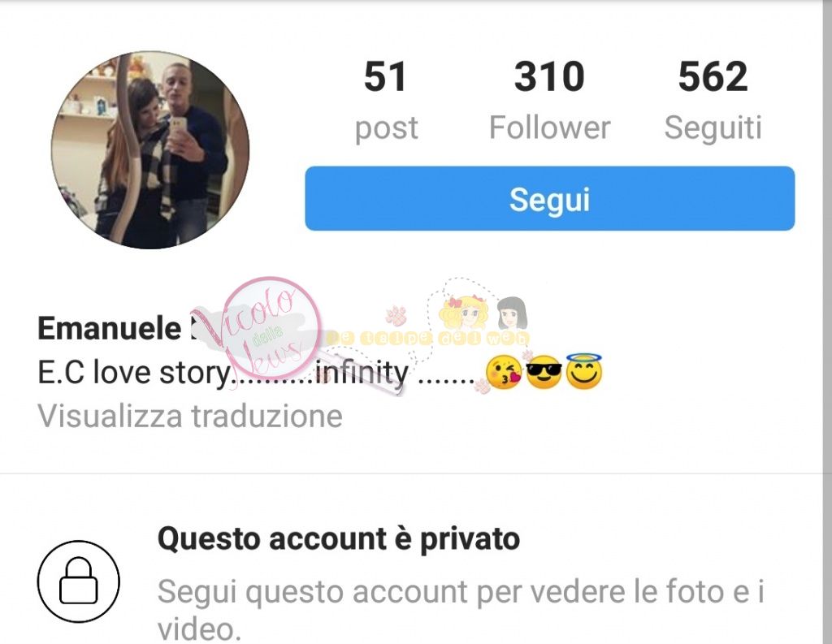Open the circular profile picture
The image size is (832, 644).
click(x=150, y=149)
